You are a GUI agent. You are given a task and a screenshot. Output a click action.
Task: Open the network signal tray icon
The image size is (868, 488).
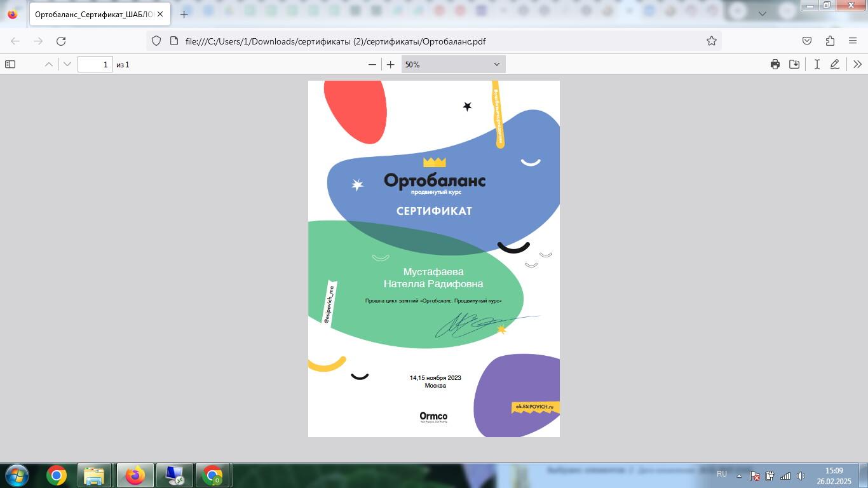[785, 475]
